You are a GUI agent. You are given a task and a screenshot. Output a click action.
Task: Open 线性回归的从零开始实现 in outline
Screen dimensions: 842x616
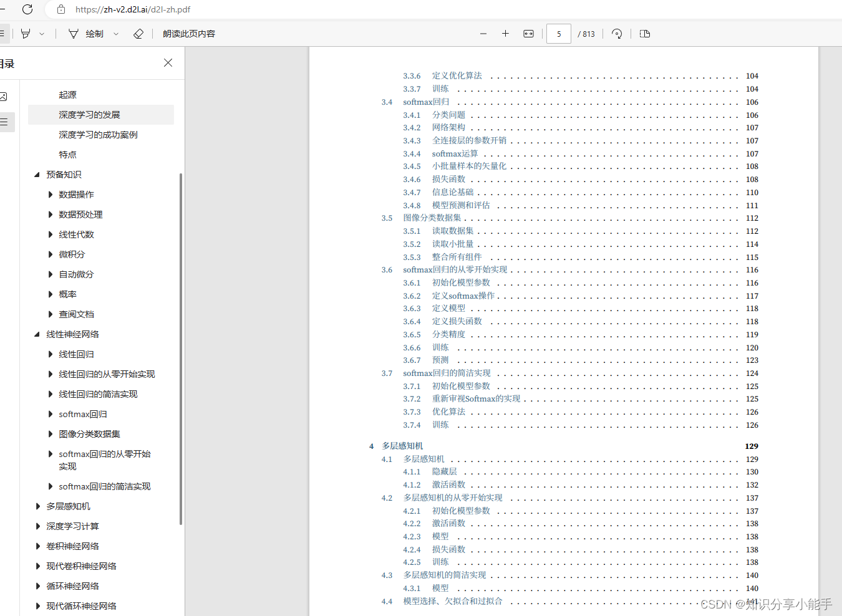click(107, 374)
